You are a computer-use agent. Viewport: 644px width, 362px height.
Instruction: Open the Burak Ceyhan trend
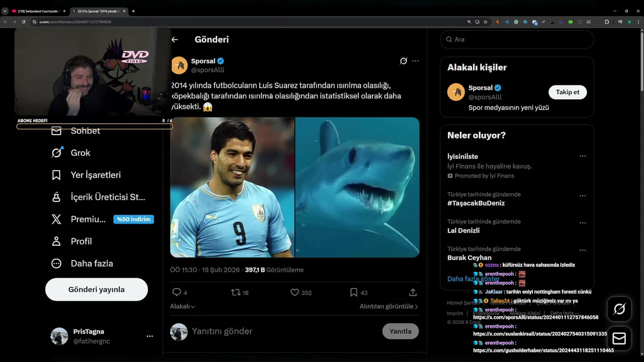(469, 257)
